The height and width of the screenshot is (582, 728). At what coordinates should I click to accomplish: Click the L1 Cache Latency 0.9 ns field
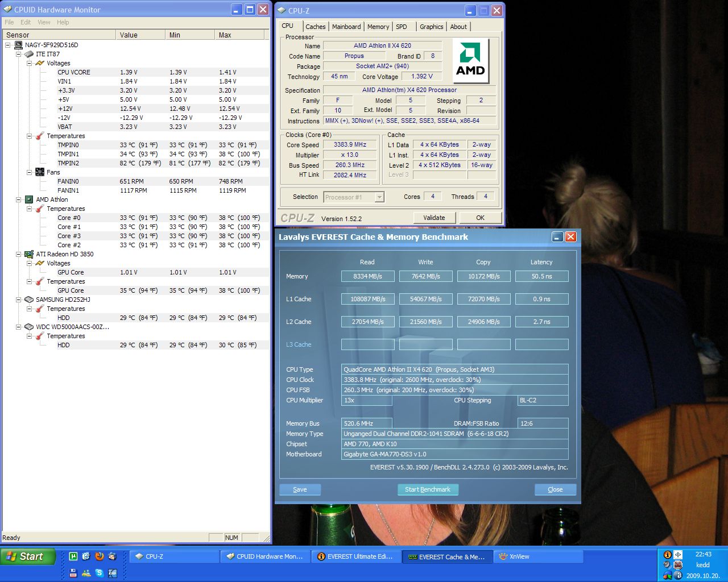(x=541, y=299)
